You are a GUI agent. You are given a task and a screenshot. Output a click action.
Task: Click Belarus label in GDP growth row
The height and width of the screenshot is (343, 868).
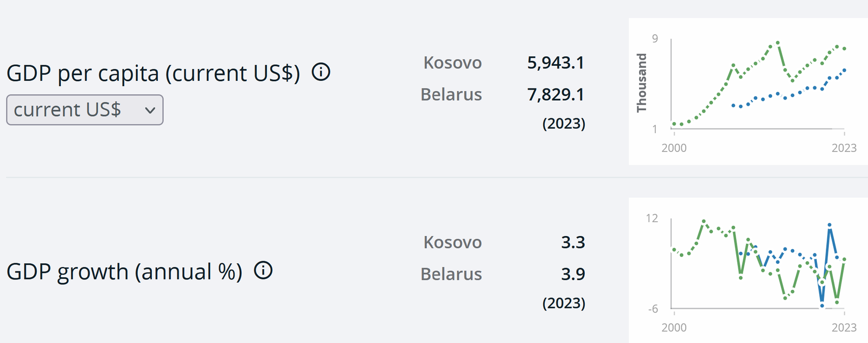(451, 274)
